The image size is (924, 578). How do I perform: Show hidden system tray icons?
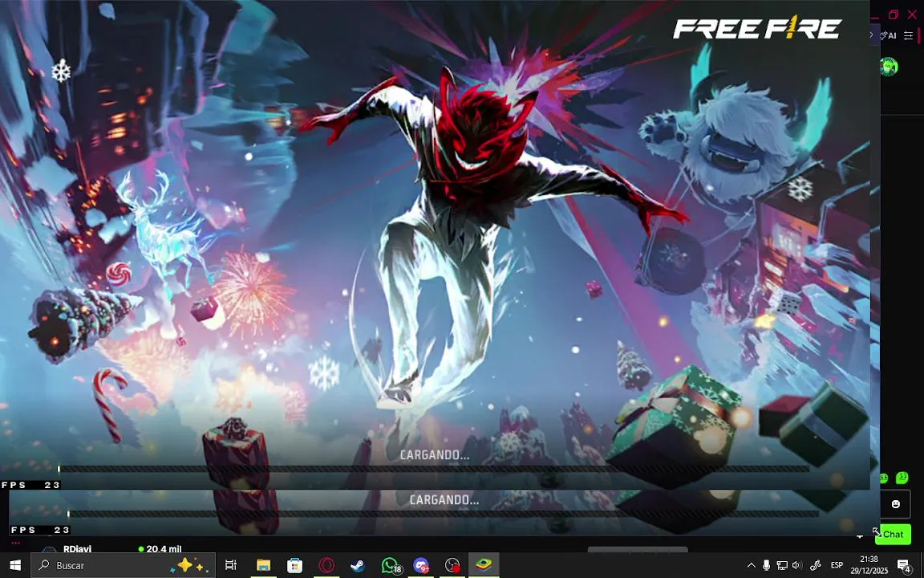pyautogui.click(x=751, y=566)
